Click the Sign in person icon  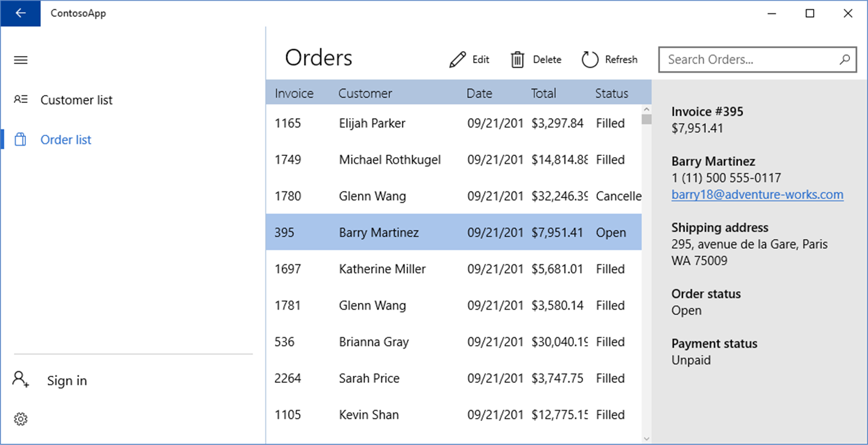click(x=20, y=379)
